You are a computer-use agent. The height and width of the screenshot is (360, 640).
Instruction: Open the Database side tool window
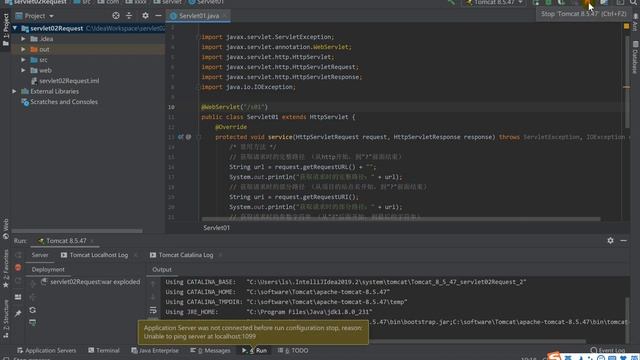[636, 58]
